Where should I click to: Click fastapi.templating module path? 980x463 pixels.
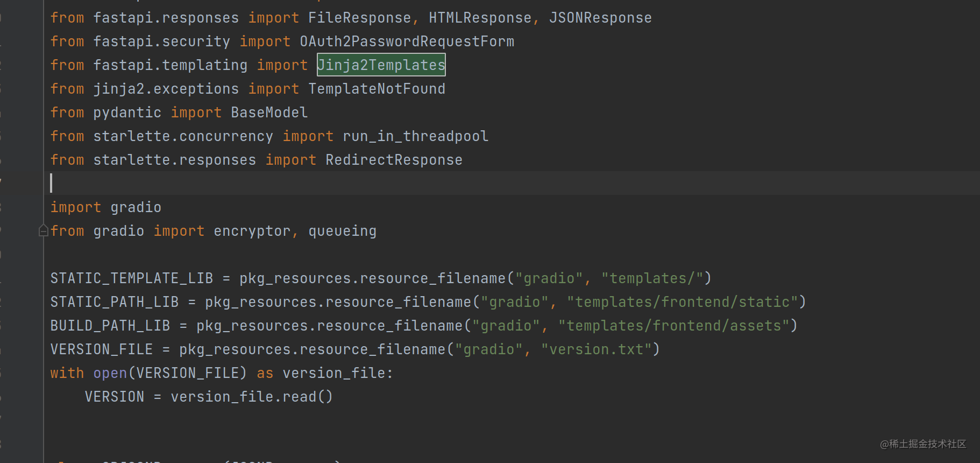[x=171, y=65]
